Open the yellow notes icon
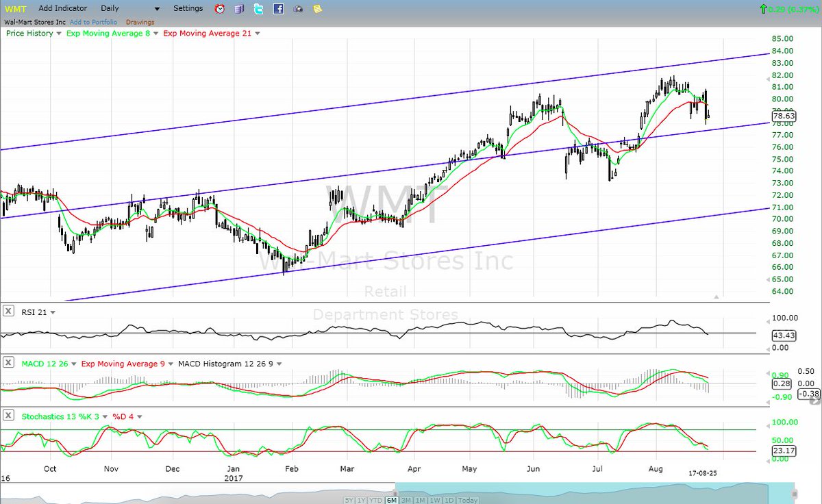 click(x=317, y=9)
